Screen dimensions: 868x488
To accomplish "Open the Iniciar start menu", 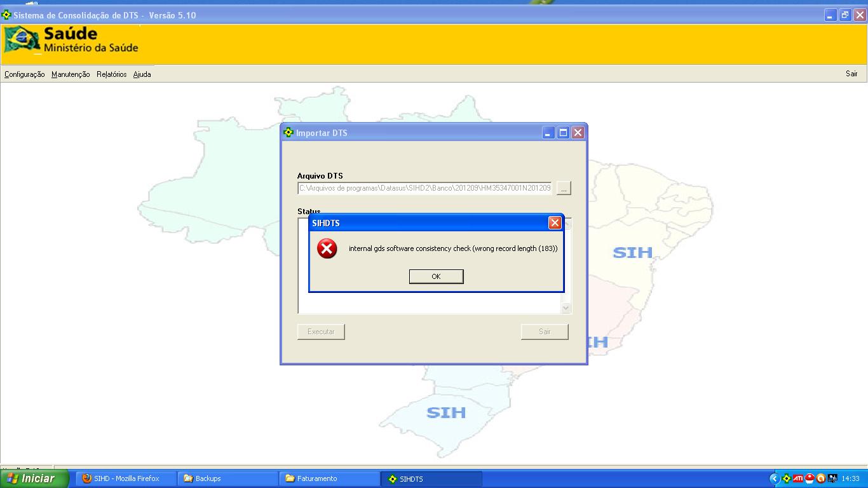I will click(34, 478).
